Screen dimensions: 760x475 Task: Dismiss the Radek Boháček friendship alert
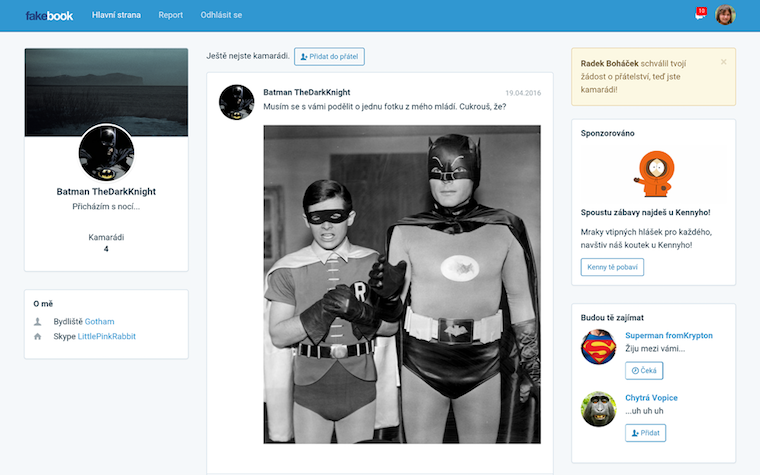pyautogui.click(x=723, y=62)
